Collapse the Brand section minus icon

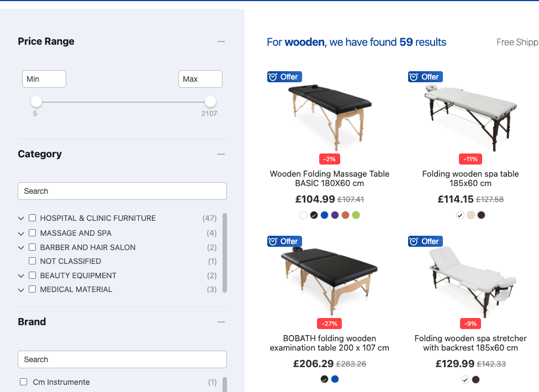click(221, 322)
